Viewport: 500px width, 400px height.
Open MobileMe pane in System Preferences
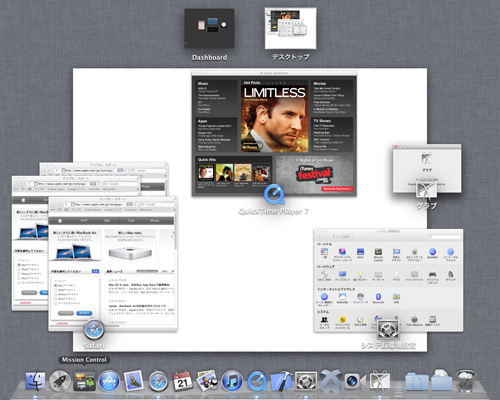342,298
